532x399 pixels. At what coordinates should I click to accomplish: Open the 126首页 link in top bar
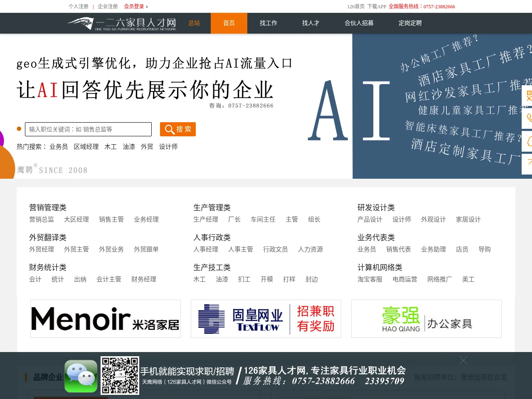[356, 7]
